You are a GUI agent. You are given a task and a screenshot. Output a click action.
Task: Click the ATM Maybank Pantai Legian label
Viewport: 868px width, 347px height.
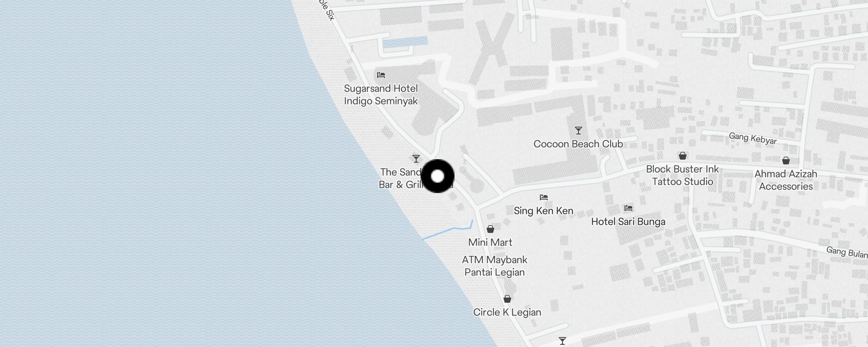(495, 266)
